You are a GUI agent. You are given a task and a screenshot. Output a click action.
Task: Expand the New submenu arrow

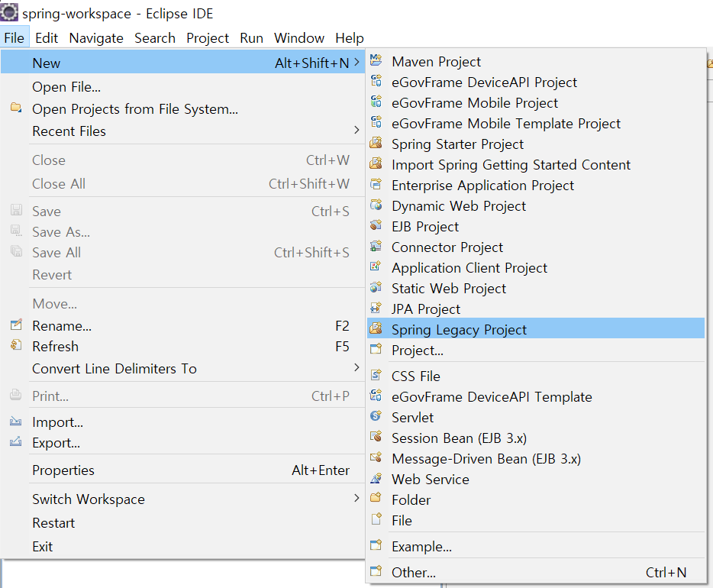pyautogui.click(x=357, y=63)
